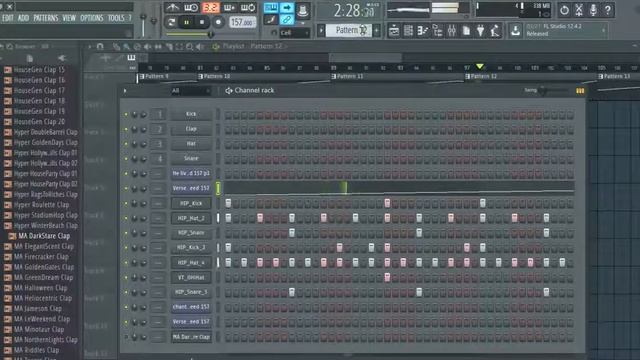640x360 pixels.
Task: Toggle the link/multilink controllers icon
Action: [287, 19]
